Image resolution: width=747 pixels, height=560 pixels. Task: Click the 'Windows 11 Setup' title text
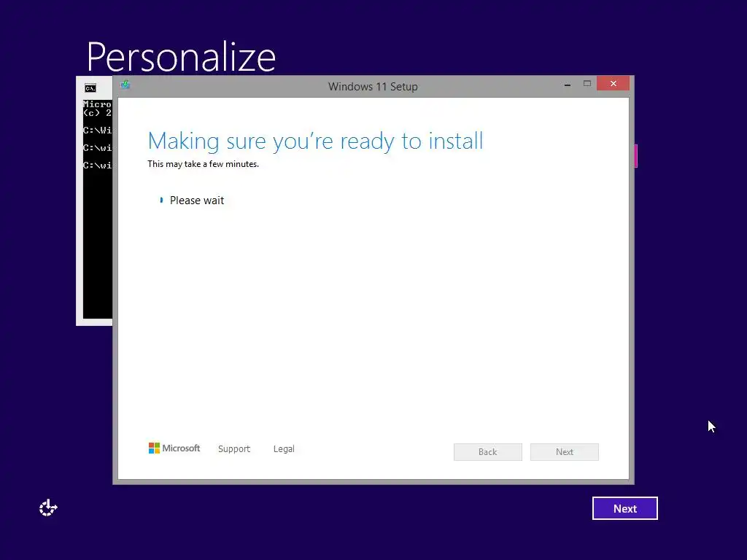(x=373, y=87)
